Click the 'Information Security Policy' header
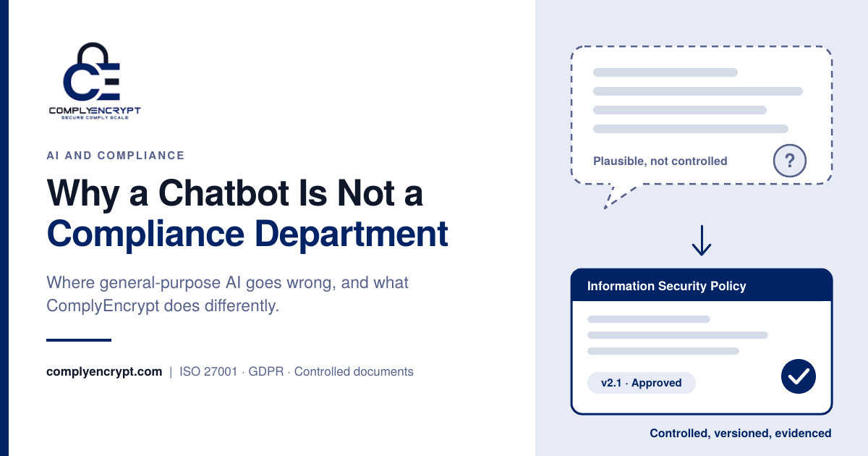 coord(702,286)
